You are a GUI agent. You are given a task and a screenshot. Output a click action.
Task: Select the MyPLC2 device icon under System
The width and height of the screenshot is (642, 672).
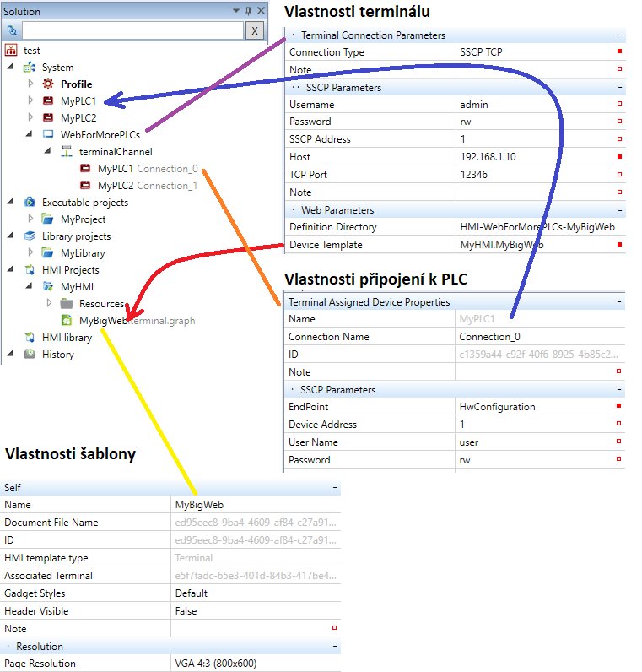(x=48, y=118)
